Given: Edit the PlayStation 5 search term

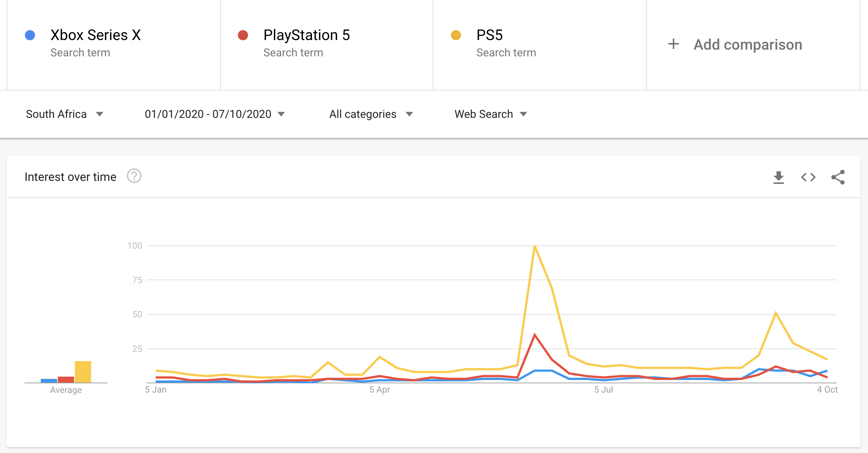Looking at the screenshot, I should pos(306,35).
